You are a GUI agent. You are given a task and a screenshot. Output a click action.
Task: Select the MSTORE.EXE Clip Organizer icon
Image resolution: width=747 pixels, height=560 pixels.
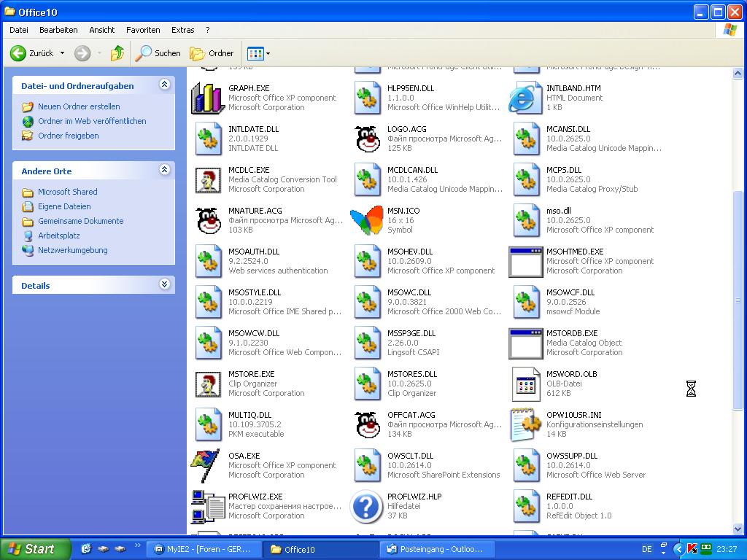(x=208, y=384)
